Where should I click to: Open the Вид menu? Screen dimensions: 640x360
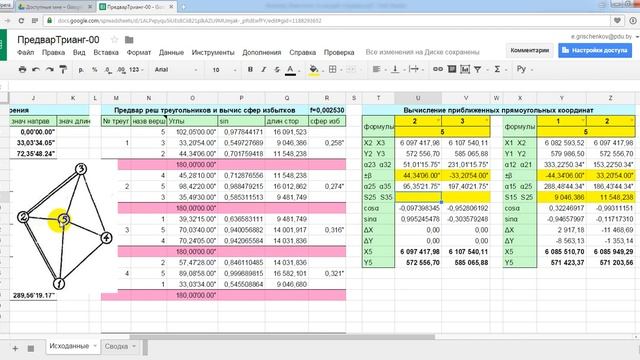coord(79,52)
